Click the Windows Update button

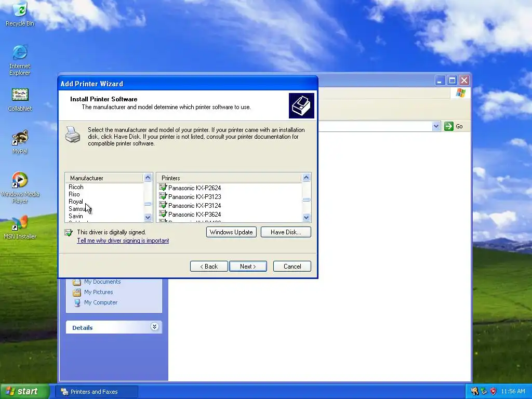pos(231,232)
